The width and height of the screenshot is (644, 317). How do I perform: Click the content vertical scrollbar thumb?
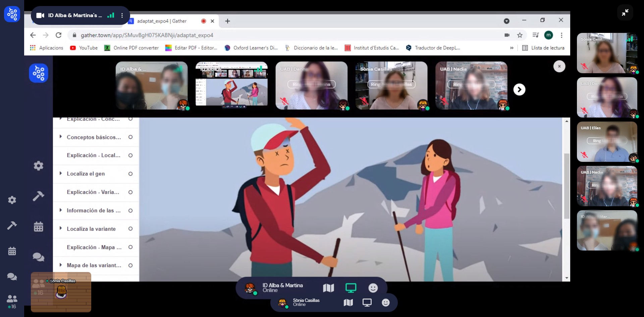click(x=567, y=186)
